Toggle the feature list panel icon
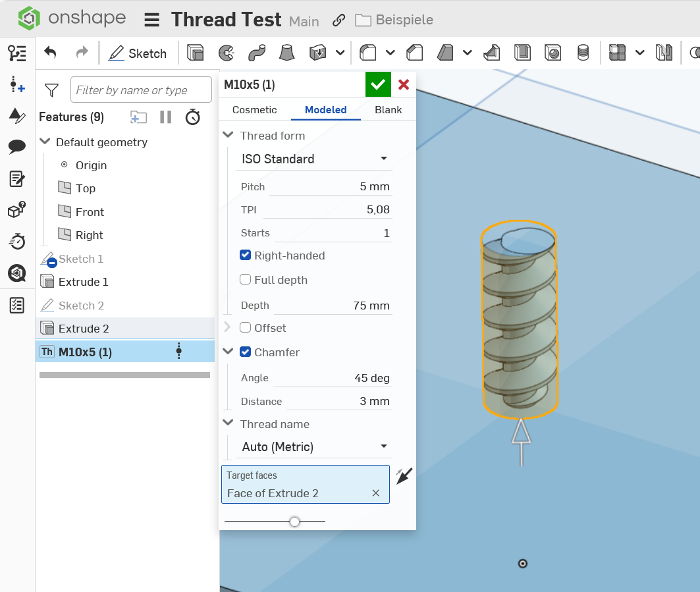 (17, 53)
